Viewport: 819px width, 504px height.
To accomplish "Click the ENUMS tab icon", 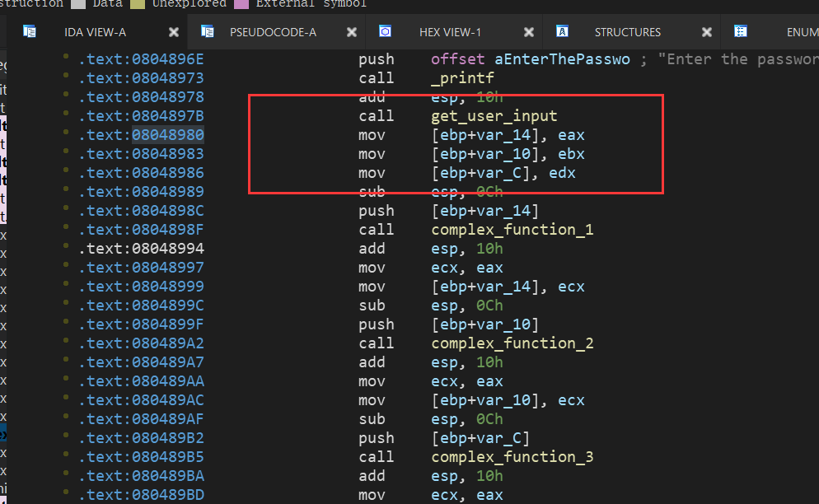I will [740, 31].
